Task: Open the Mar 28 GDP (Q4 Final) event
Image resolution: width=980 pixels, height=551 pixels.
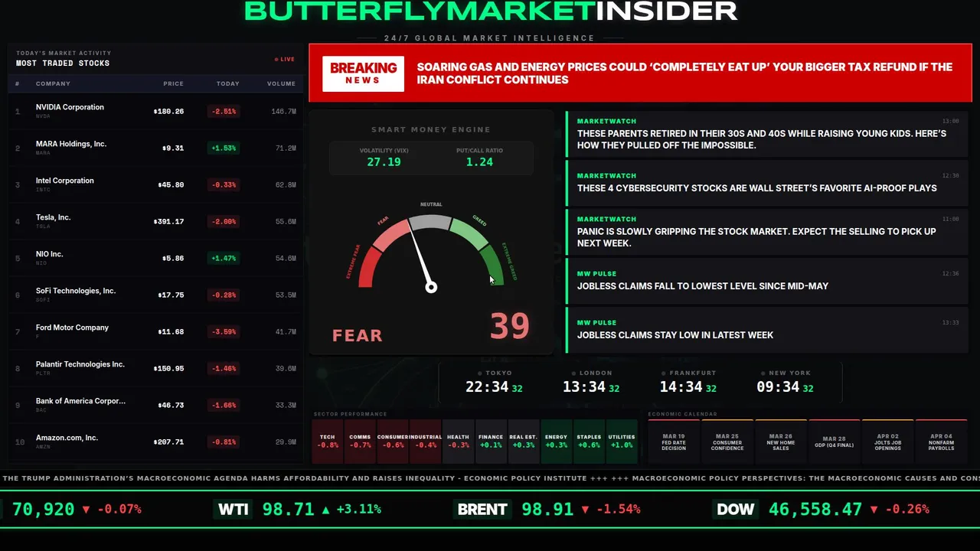Action: pos(835,442)
